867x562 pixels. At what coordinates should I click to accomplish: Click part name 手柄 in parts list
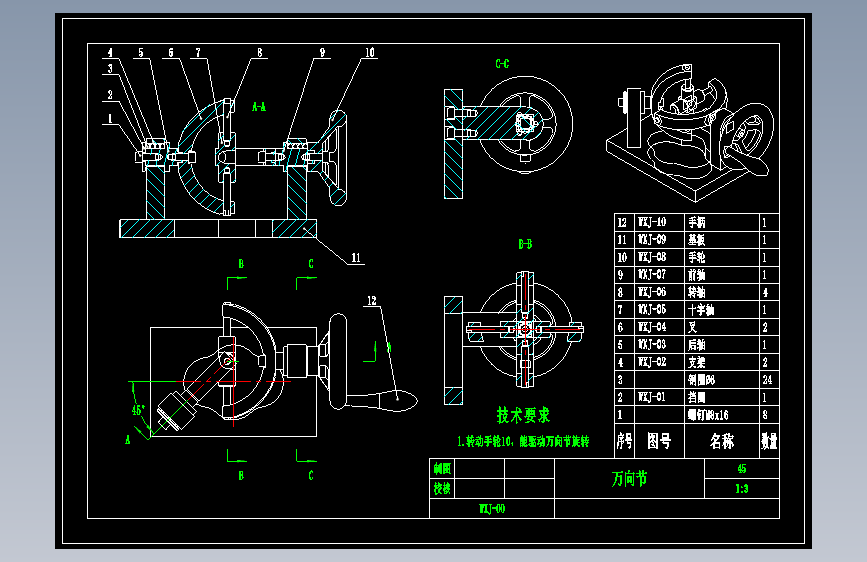tap(697, 222)
